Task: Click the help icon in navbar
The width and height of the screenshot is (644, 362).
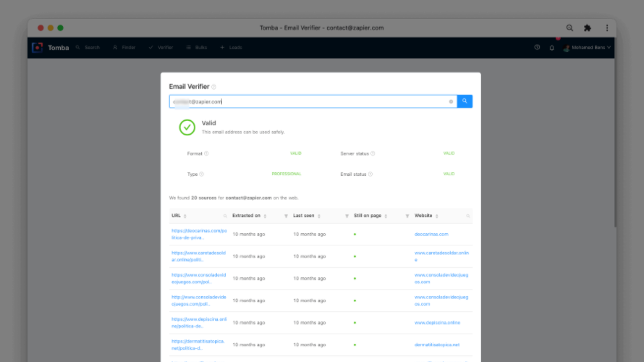Action: (537, 48)
